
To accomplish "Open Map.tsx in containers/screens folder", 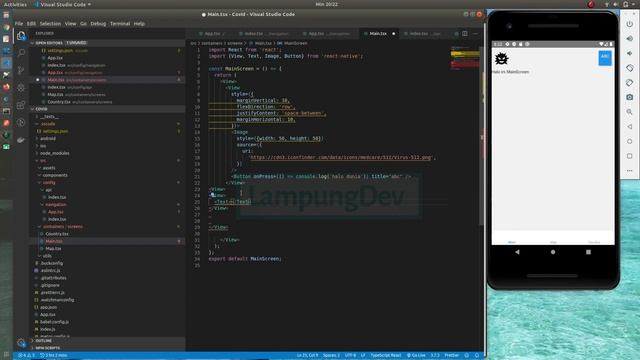I will coord(53,249).
